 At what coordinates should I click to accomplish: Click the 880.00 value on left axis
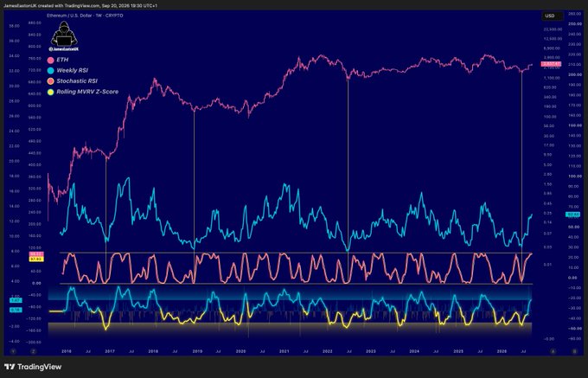pos(35,22)
